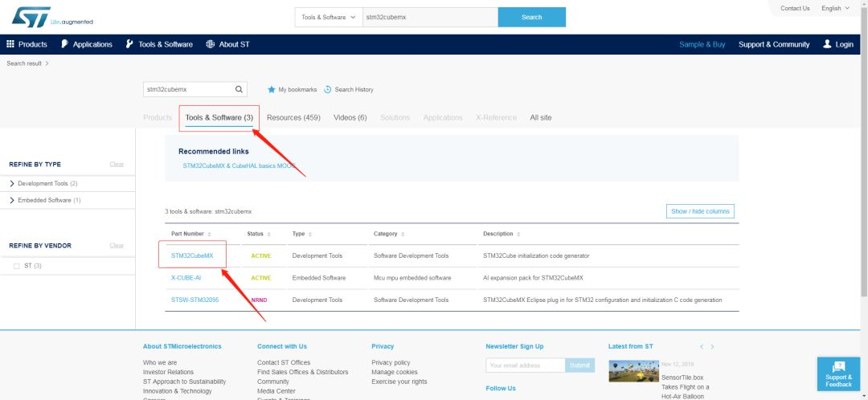Click the Applications lightbulb icon
868x400 pixels.
point(65,44)
